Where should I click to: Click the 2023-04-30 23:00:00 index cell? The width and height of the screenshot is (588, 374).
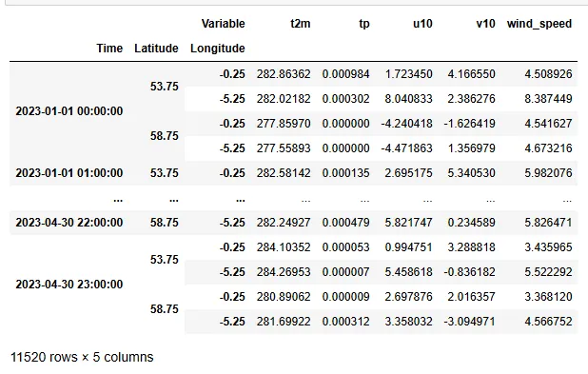69,285
